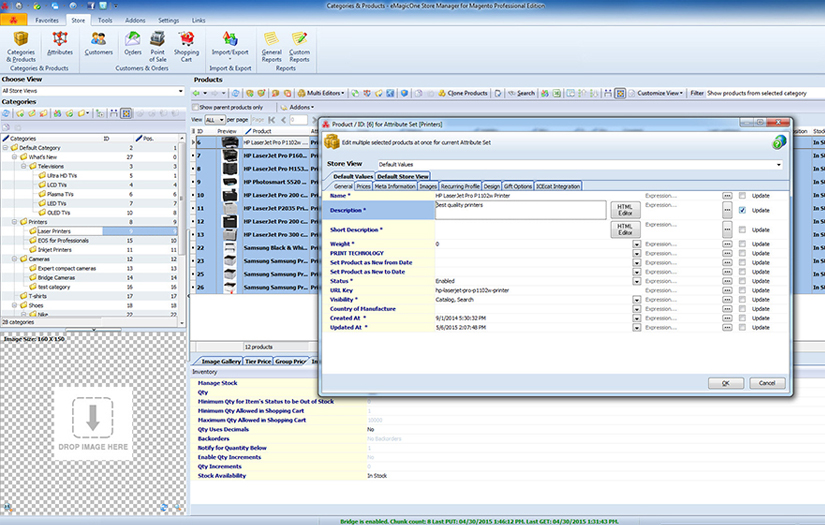Click the help icon in the product dialog
Screen dimensions: 825x525
tap(779, 142)
